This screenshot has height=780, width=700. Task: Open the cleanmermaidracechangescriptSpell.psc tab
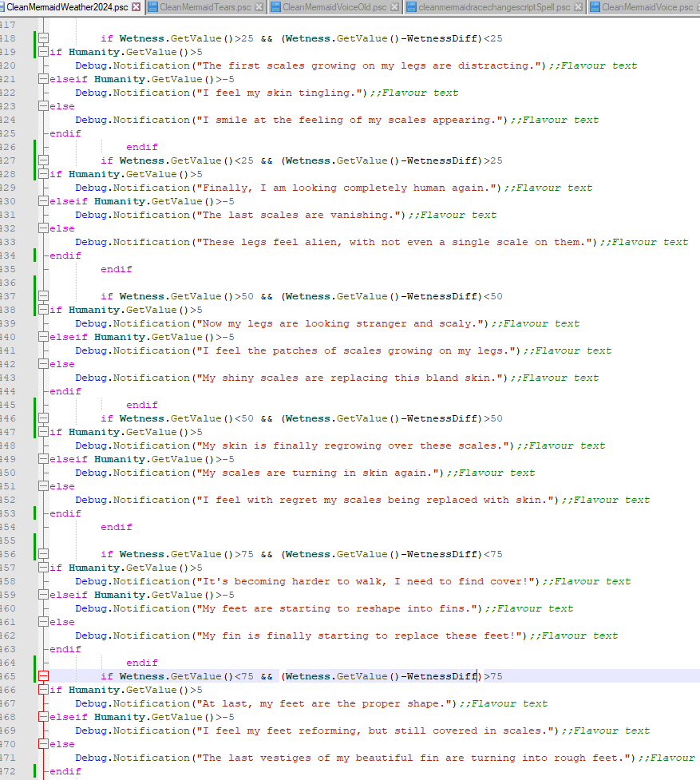pos(494,7)
